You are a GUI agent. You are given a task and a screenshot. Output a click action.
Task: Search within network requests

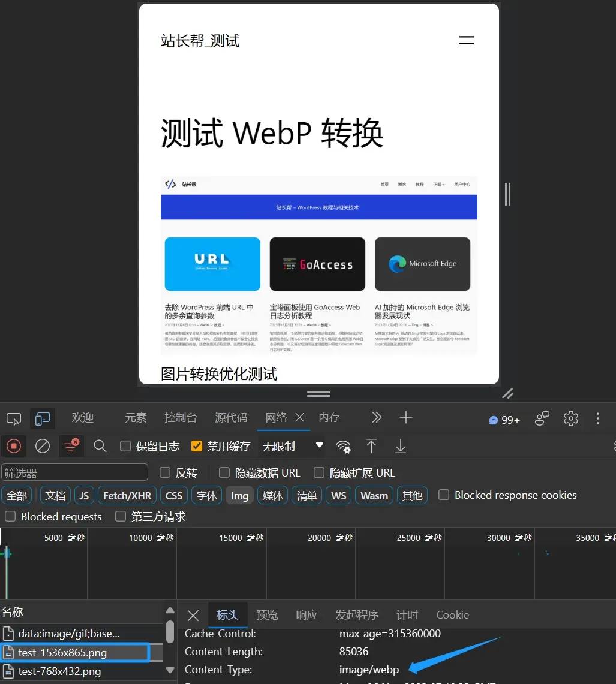[x=100, y=446]
